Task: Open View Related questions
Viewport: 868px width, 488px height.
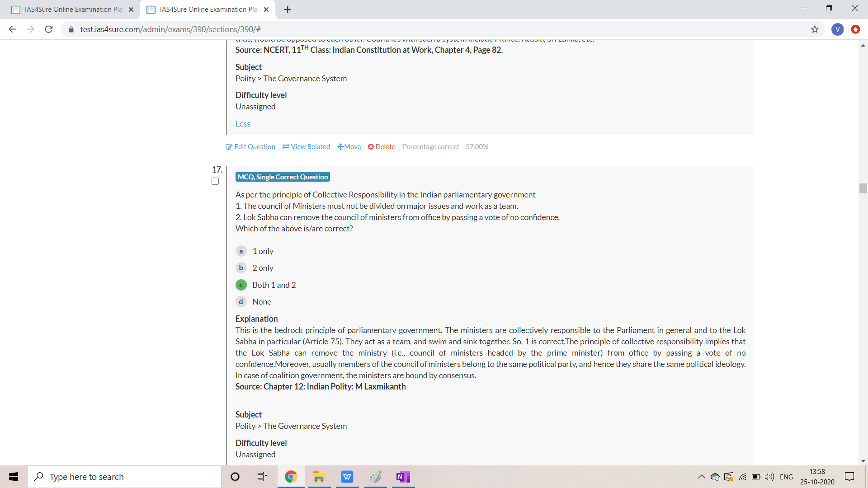Action: pyautogui.click(x=306, y=147)
